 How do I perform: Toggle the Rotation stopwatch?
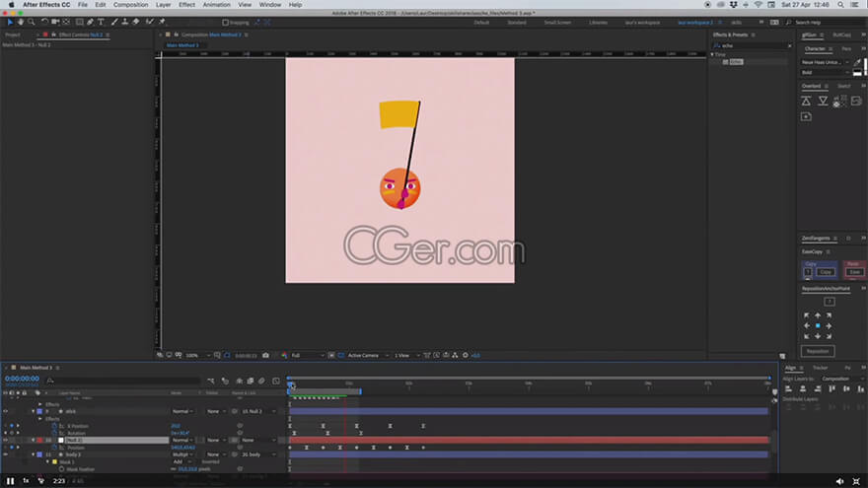click(x=54, y=433)
